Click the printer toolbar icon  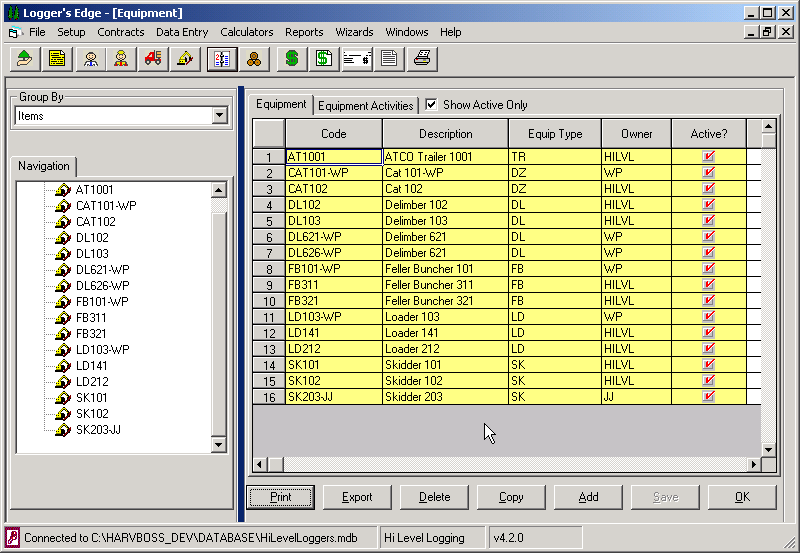pos(422,59)
